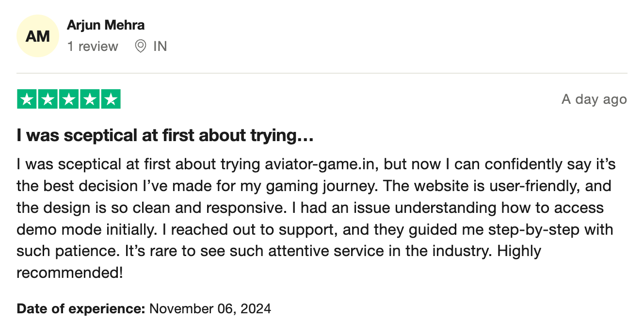Click "aviator-game.in" in the review text
Viewport: 644px width, 322px height.
pos(322,164)
